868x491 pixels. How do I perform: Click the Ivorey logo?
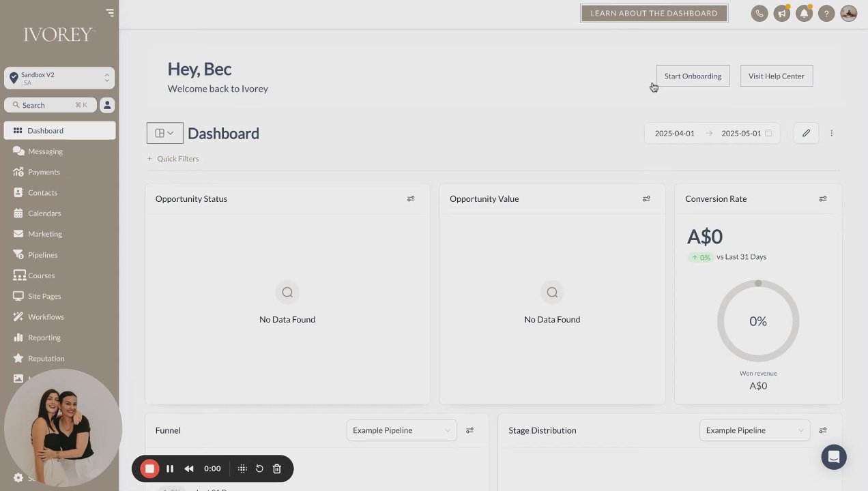[x=59, y=35]
